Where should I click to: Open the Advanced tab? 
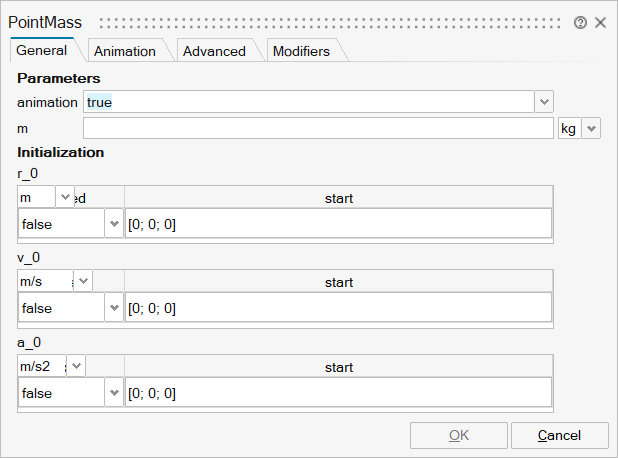tap(214, 51)
